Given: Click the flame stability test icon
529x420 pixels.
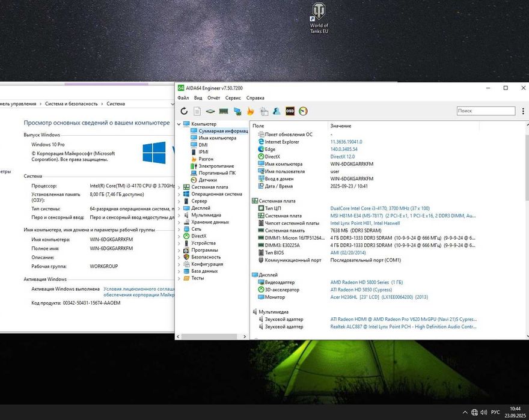Looking at the screenshot, I should pyautogui.click(x=250, y=111).
